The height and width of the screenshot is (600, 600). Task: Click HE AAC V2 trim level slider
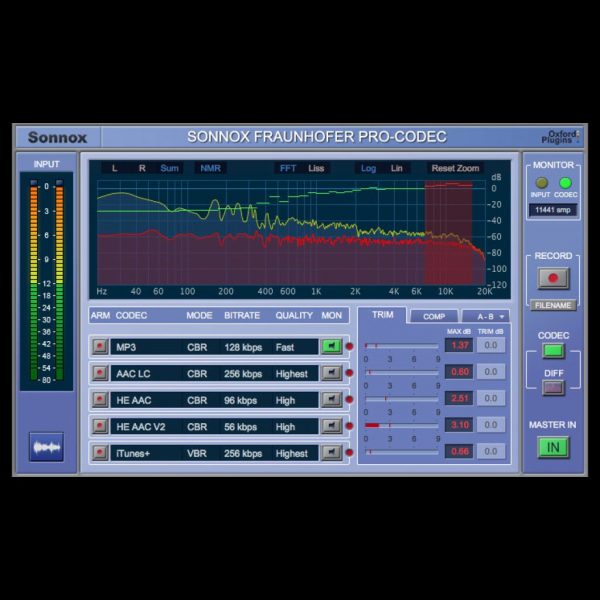click(x=402, y=425)
